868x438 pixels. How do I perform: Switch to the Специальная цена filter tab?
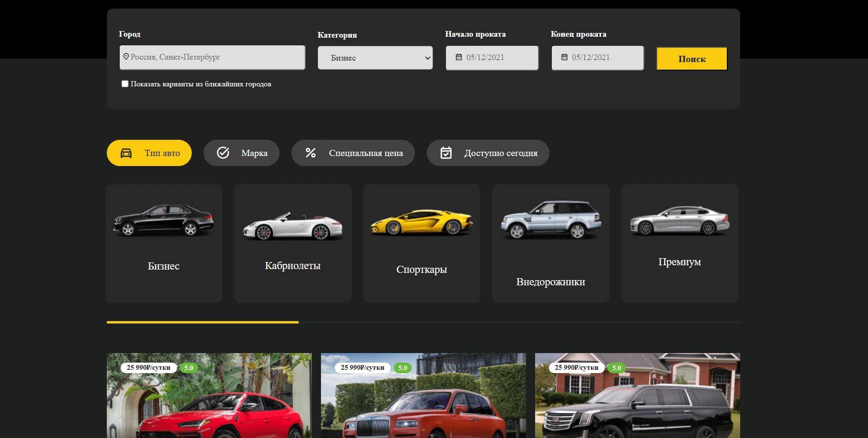(x=353, y=153)
